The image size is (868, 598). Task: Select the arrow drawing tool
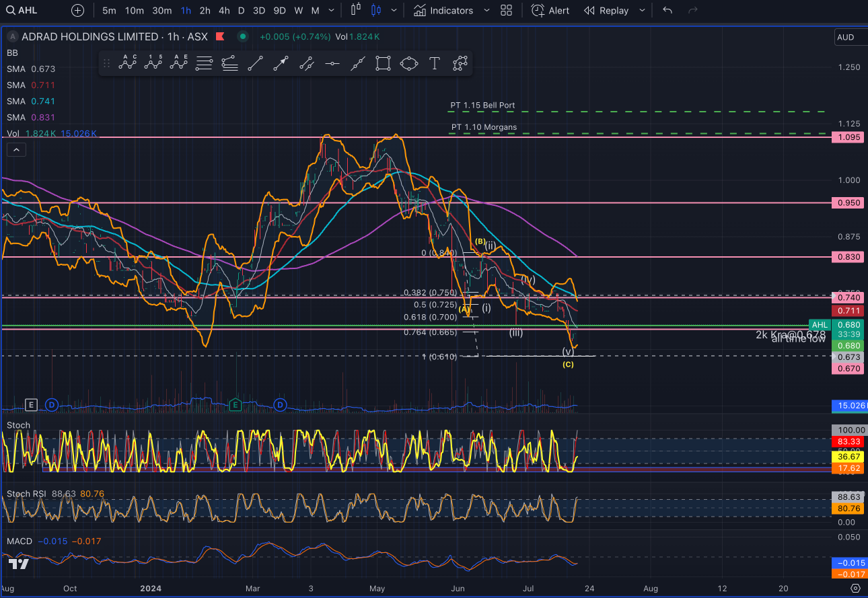coord(281,64)
